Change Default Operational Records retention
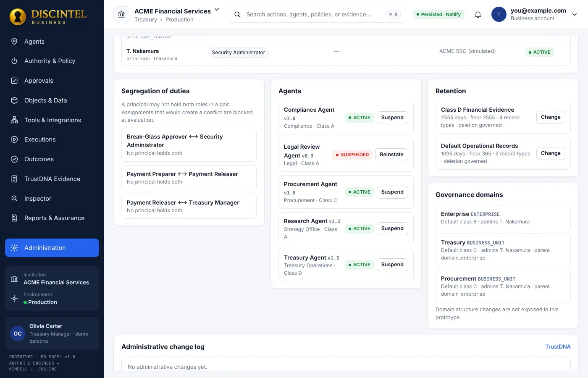 551,153
